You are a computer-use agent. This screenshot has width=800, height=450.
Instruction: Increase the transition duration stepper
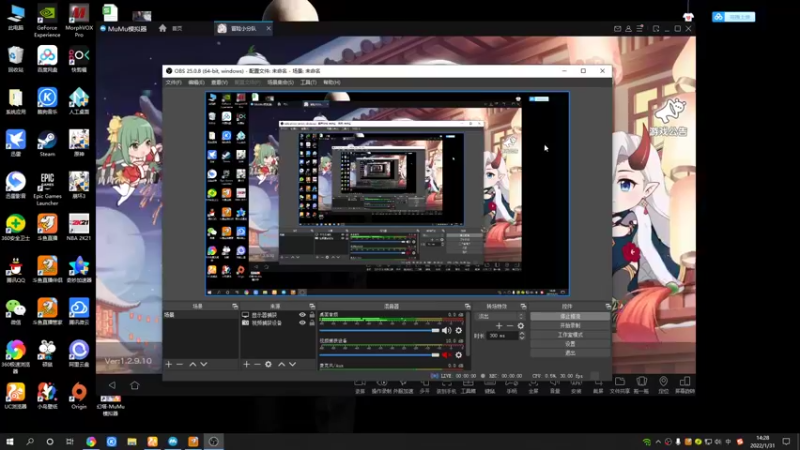point(521,334)
